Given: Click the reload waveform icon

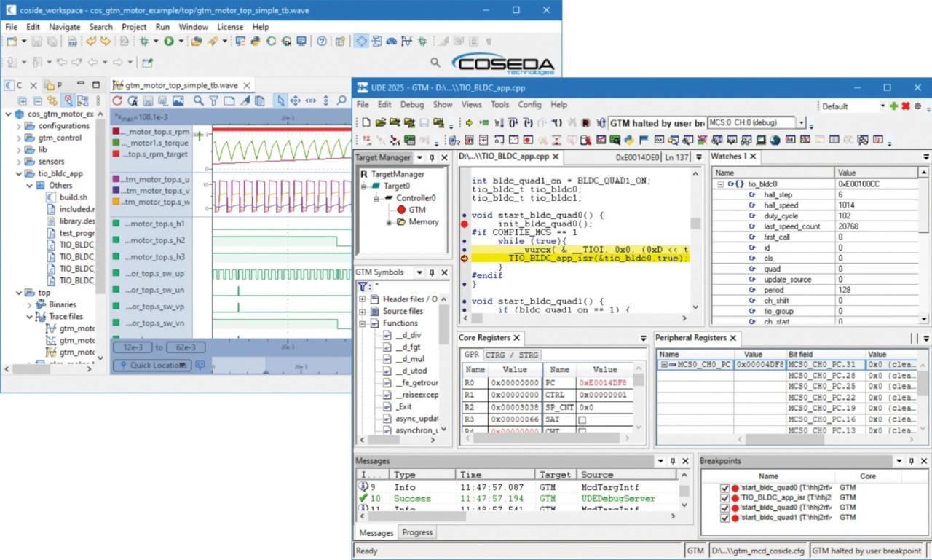Looking at the screenshot, I should tap(117, 101).
